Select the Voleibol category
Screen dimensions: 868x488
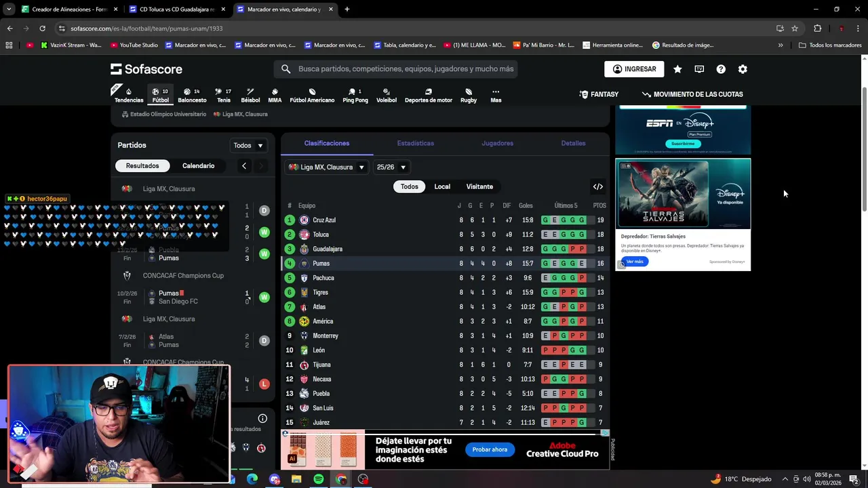coord(387,96)
